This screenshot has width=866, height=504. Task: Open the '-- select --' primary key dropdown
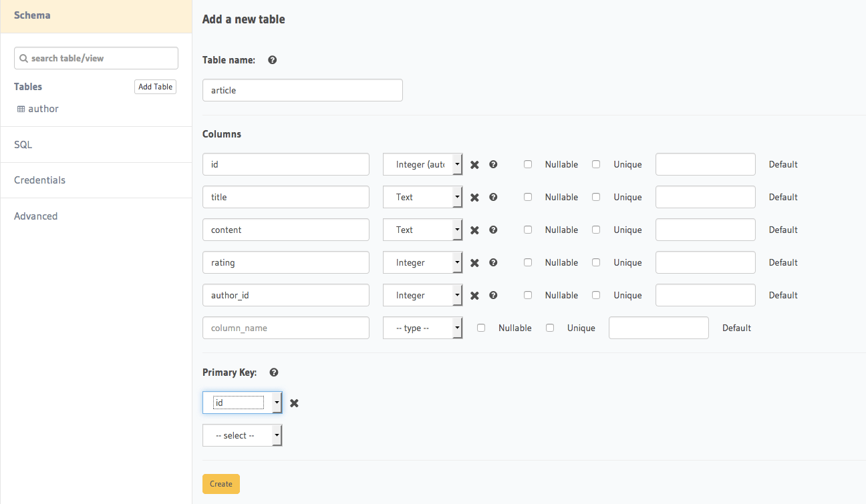pos(242,435)
